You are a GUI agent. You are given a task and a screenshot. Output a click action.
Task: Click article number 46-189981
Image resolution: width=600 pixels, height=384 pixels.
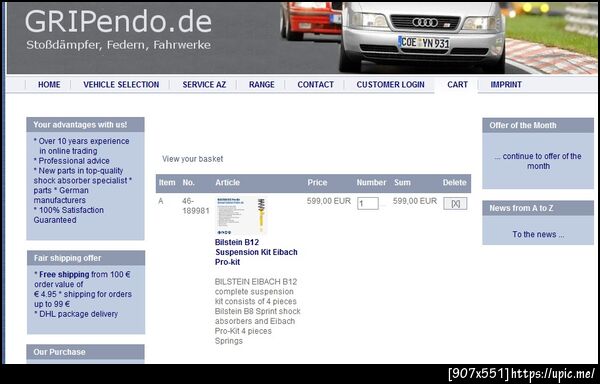point(196,206)
